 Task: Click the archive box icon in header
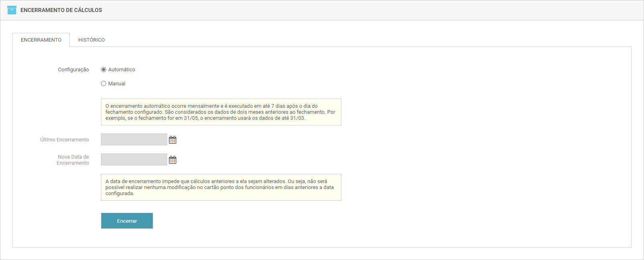click(x=12, y=10)
